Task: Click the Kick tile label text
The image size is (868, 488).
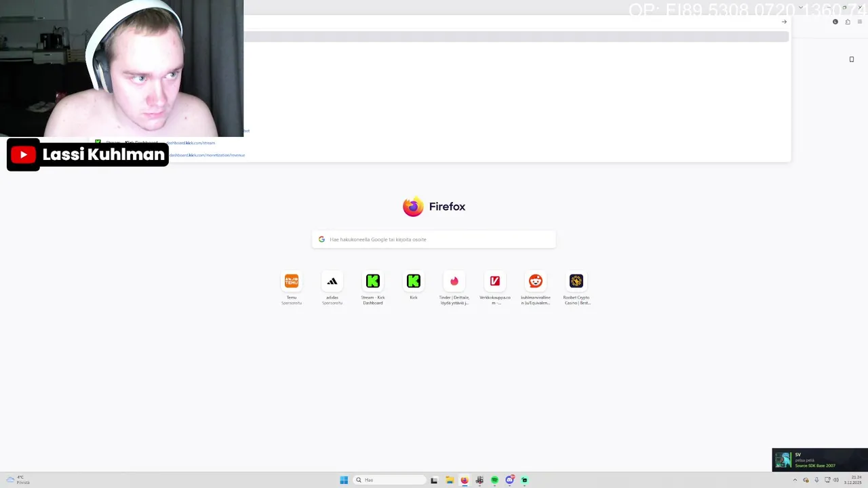Action: point(414,298)
